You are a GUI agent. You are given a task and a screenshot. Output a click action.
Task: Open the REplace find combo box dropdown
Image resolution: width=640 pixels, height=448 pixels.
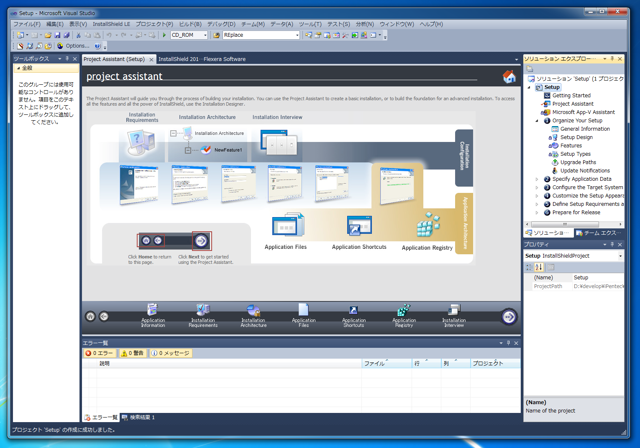pyautogui.click(x=297, y=35)
